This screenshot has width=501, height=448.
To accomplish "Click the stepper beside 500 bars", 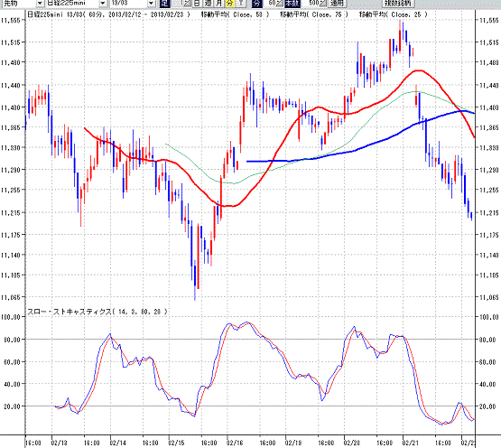I will click(x=322, y=4).
